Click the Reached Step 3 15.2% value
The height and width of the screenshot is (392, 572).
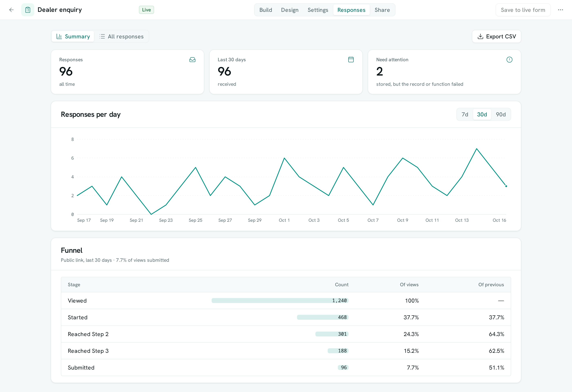[411, 351]
